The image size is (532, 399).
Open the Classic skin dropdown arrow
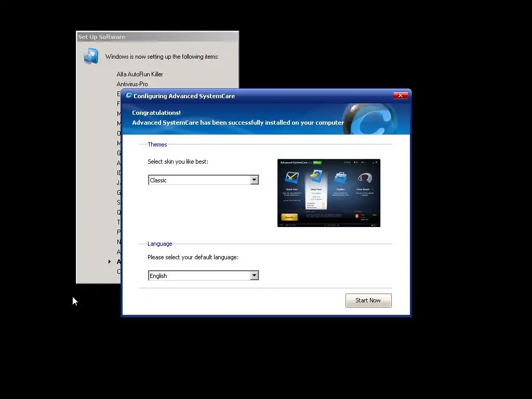point(254,180)
